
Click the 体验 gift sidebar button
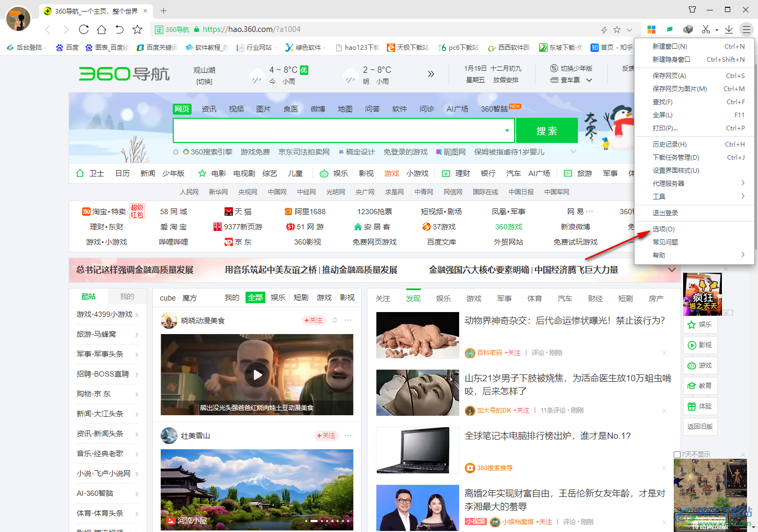pos(700,406)
